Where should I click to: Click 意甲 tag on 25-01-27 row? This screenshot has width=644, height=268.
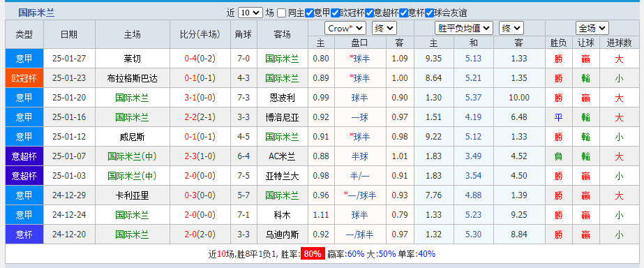click(24, 59)
